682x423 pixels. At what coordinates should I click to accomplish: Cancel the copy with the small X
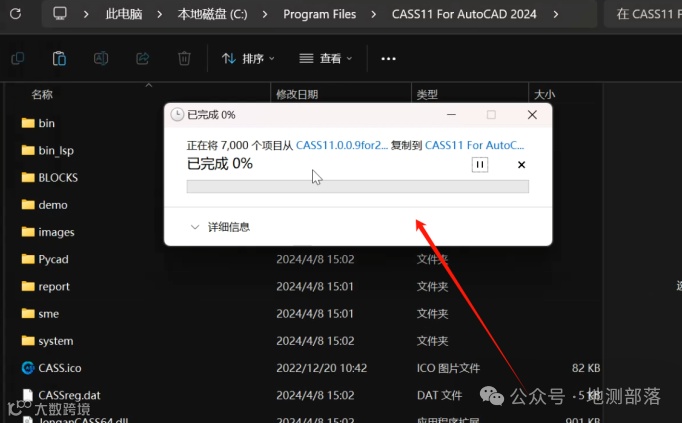522,165
